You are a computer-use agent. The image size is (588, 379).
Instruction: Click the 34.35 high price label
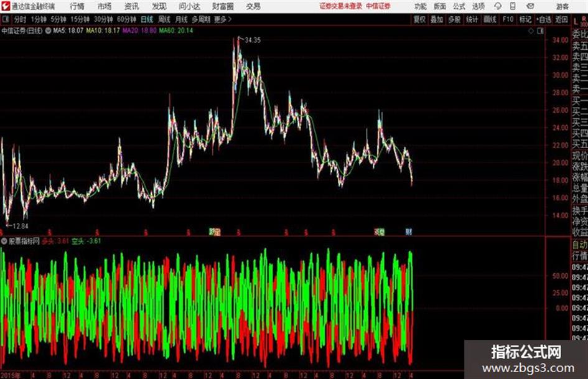(x=253, y=40)
